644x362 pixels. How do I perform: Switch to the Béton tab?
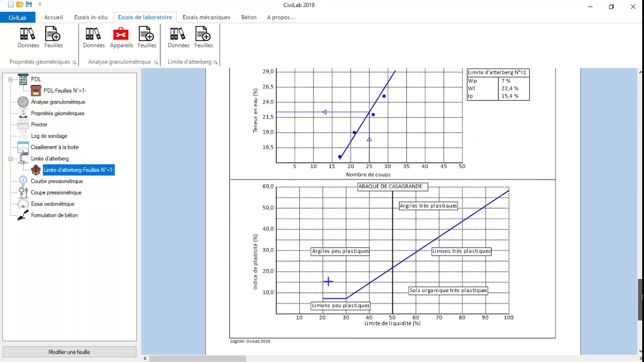[249, 17]
